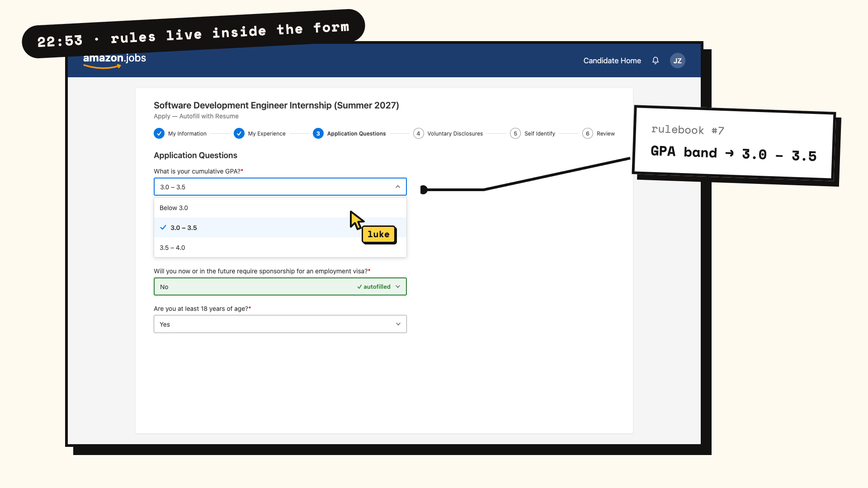Click the age question label
The width and height of the screenshot is (868, 488).
click(x=203, y=309)
